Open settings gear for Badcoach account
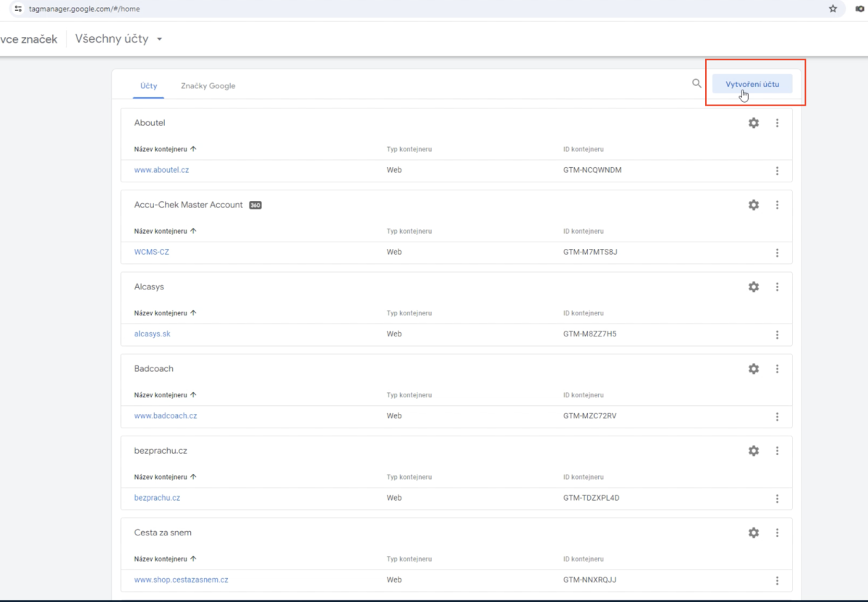 click(754, 368)
